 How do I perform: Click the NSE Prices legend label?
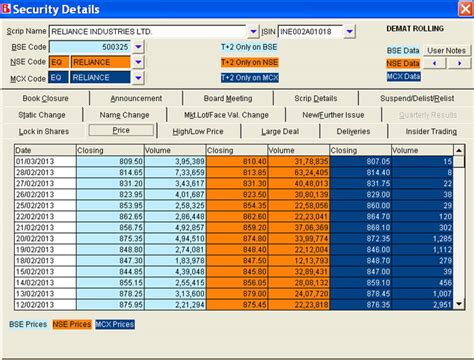[72, 324]
